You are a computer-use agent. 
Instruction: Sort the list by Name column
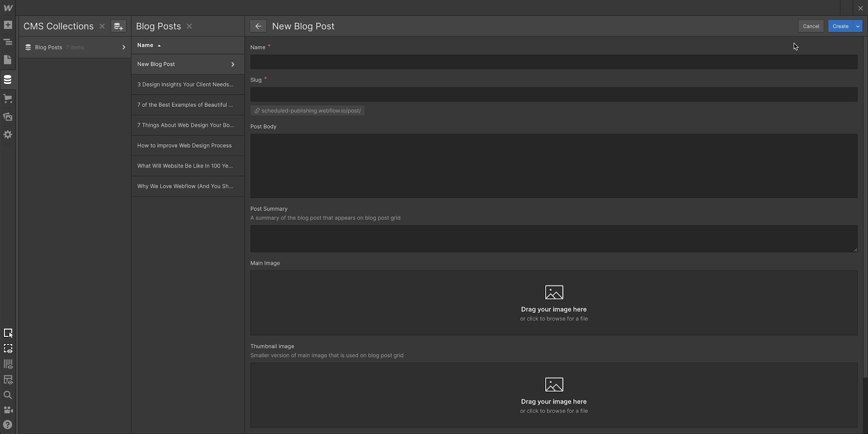tap(149, 45)
